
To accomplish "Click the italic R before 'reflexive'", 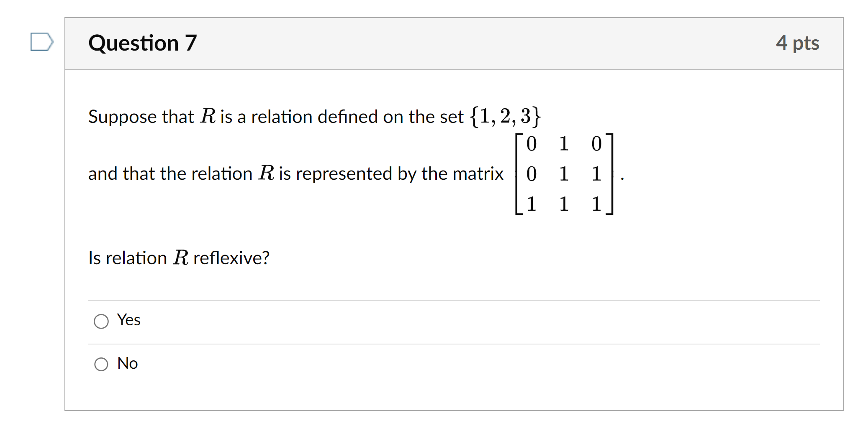I will [x=181, y=258].
